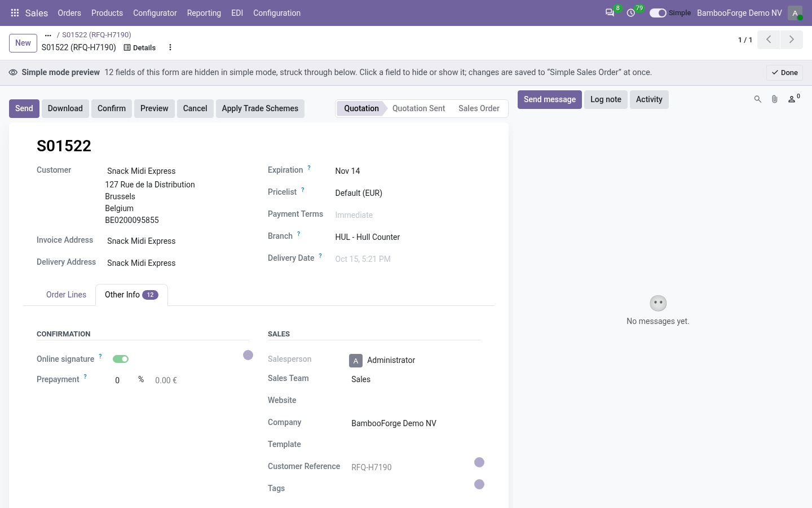
Task: Search messages with magnifier icon
Action: click(x=758, y=99)
